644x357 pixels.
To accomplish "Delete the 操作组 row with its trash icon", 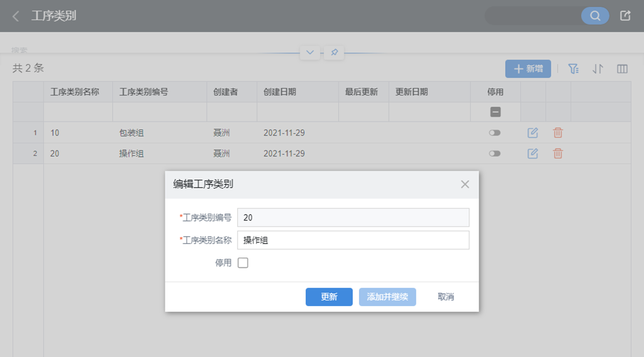I will pyautogui.click(x=558, y=154).
